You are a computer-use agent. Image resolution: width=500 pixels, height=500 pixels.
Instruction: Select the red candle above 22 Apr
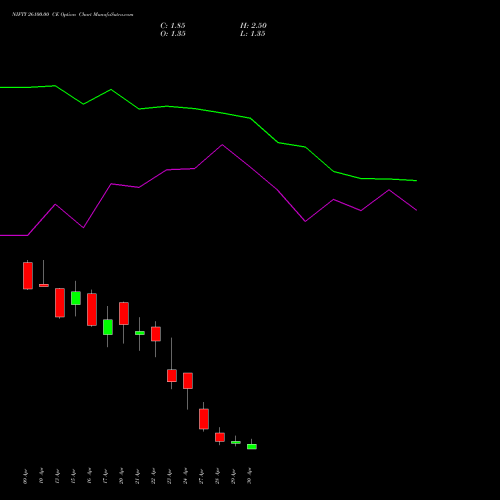click(156, 334)
